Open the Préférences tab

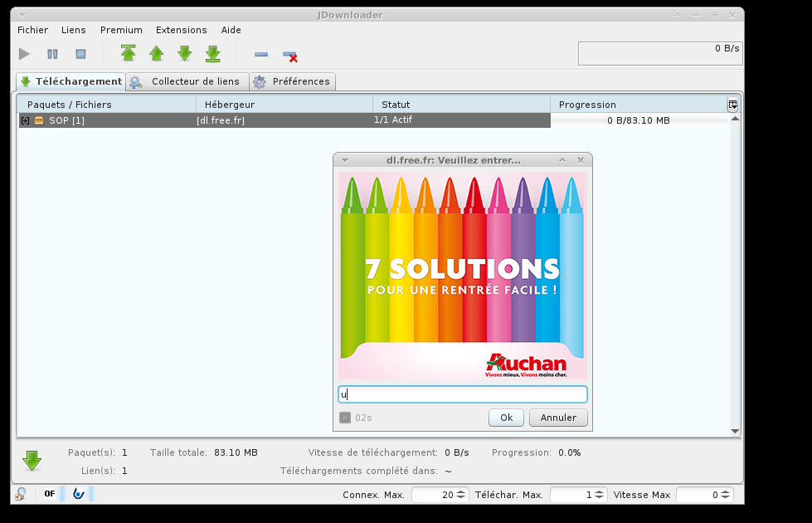click(x=293, y=81)
